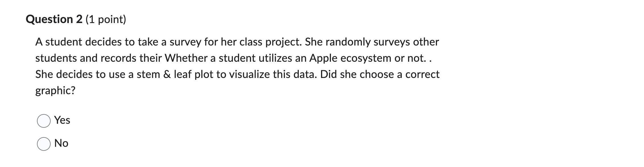
Task: Click the Yes option label
Action: pos(62,120)
